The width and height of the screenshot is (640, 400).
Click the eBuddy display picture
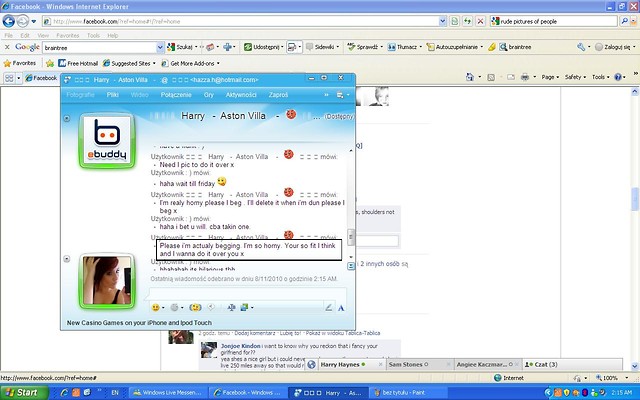(107, 140)
